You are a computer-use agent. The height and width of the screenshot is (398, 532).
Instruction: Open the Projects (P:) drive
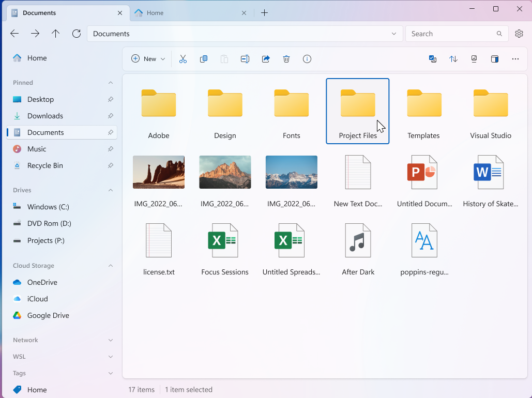tap(62, 240)
